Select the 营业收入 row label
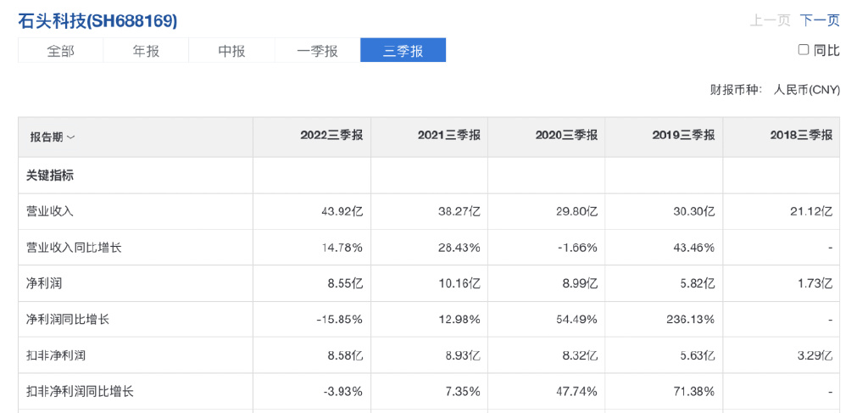Viewport: 868px width, 413px height. [x=50, y=211]
